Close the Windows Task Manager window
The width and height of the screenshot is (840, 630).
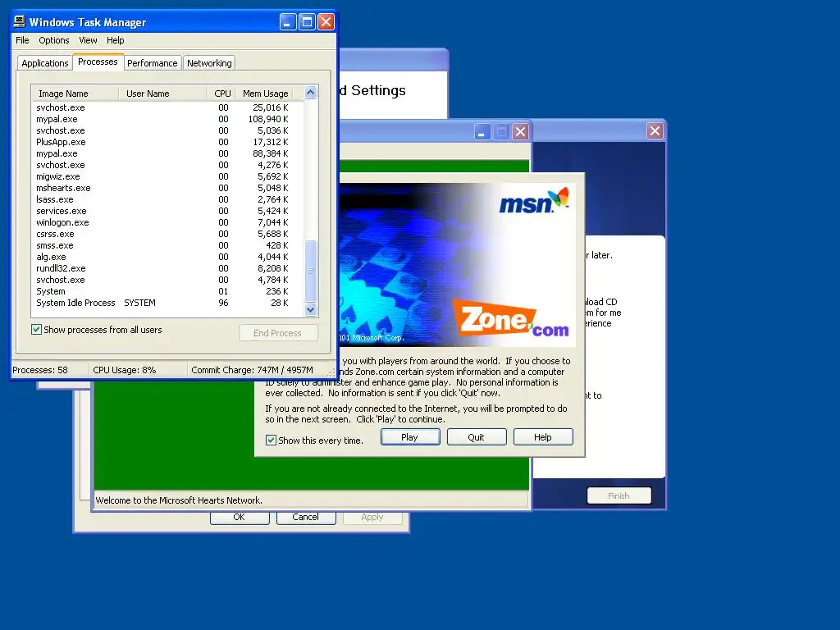(x=326, y=22)
